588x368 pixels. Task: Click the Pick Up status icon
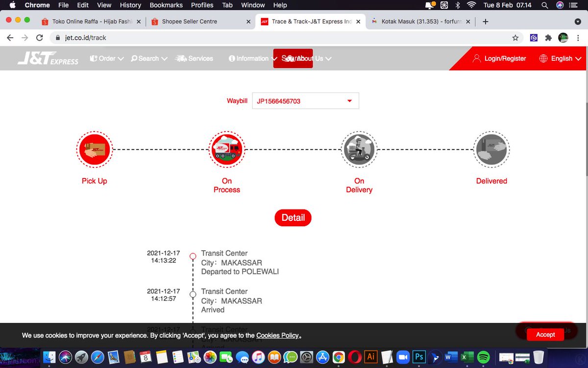click(x=95, y=149)
